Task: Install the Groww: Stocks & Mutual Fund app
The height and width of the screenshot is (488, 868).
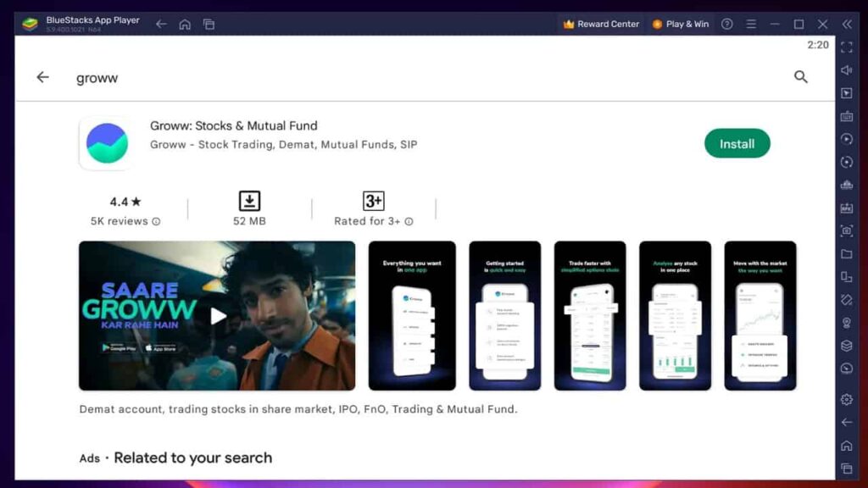Action: click(737, 143)
